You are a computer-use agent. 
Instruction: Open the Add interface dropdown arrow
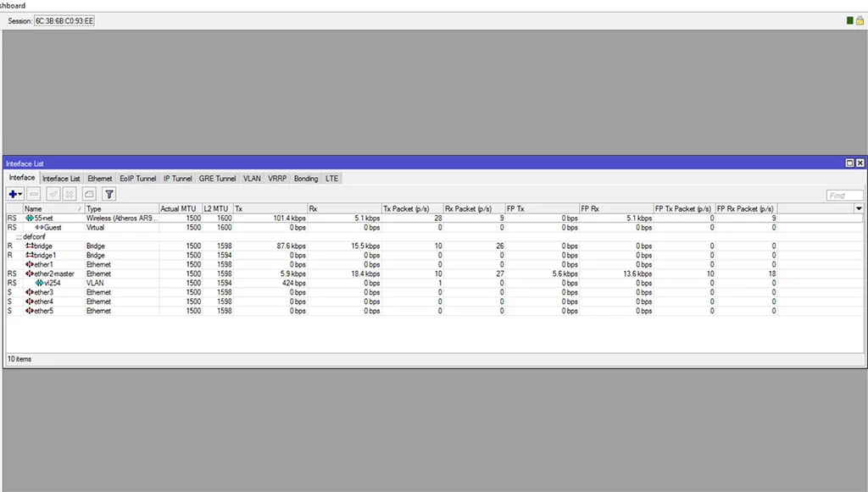20,194
